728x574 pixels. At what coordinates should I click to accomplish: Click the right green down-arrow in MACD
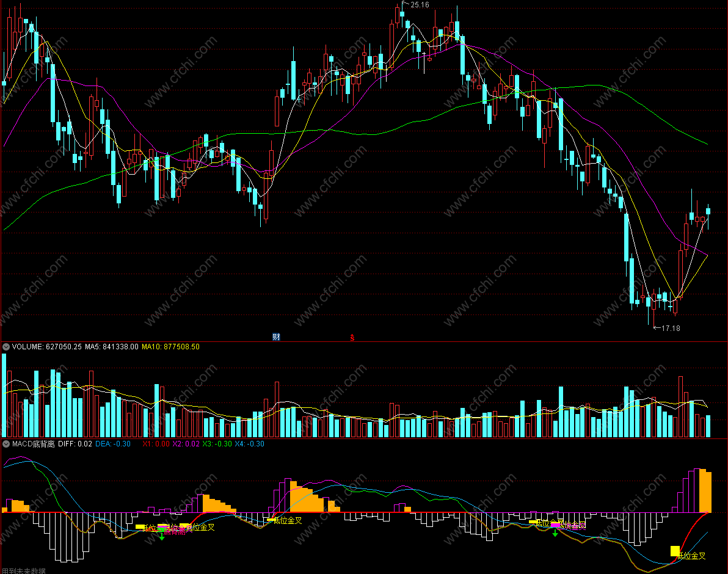coord(555,534)
